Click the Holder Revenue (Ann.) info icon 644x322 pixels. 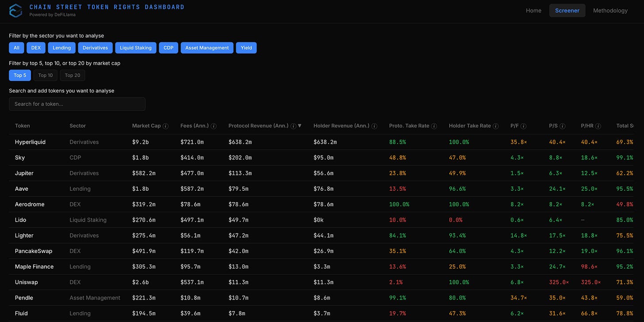coord(375,126)
